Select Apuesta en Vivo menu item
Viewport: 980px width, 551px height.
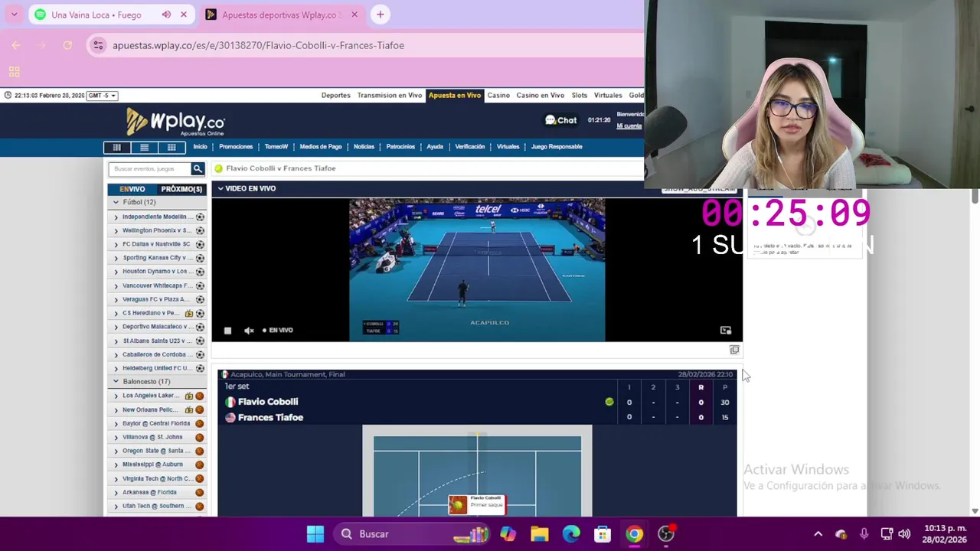coord(455,96)
